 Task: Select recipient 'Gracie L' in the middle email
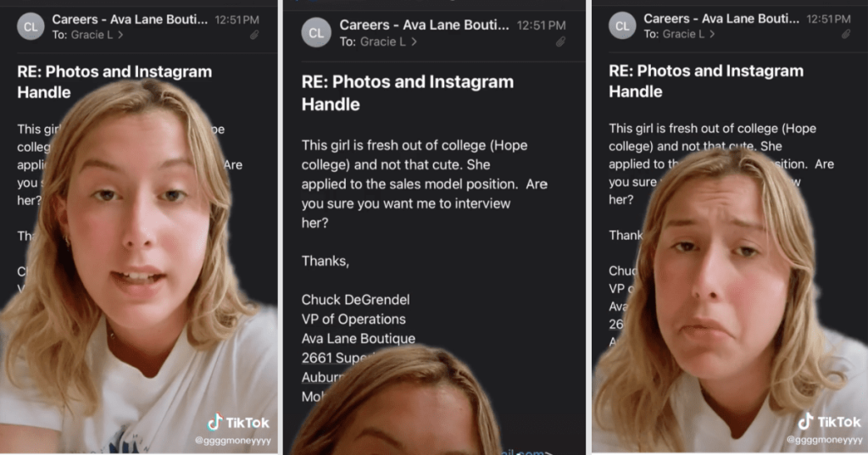pos(382,42)
